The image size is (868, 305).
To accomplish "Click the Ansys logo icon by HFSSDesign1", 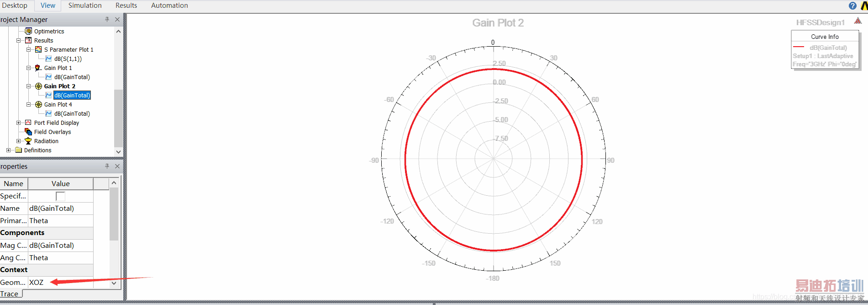I will (x=858, y=21).
